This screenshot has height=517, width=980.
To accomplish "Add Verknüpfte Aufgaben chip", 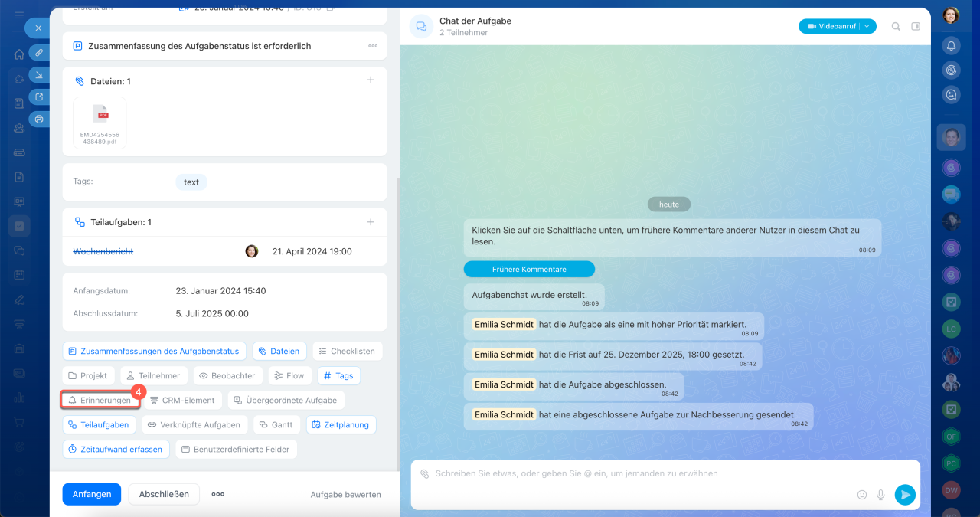I will [194, 424].
